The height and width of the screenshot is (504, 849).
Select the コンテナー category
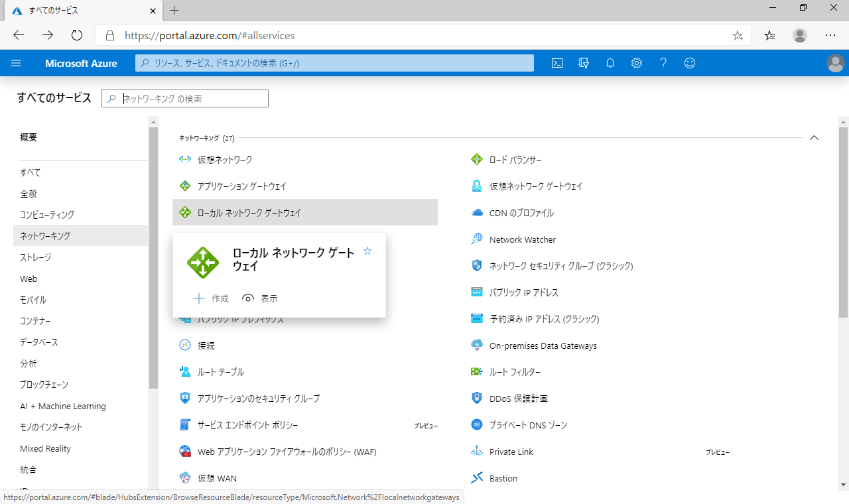pyautogui.click(x=36, y=321)
